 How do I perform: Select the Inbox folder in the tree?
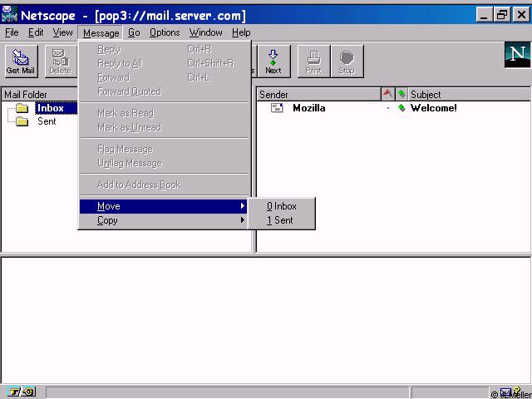click(51, 108)
